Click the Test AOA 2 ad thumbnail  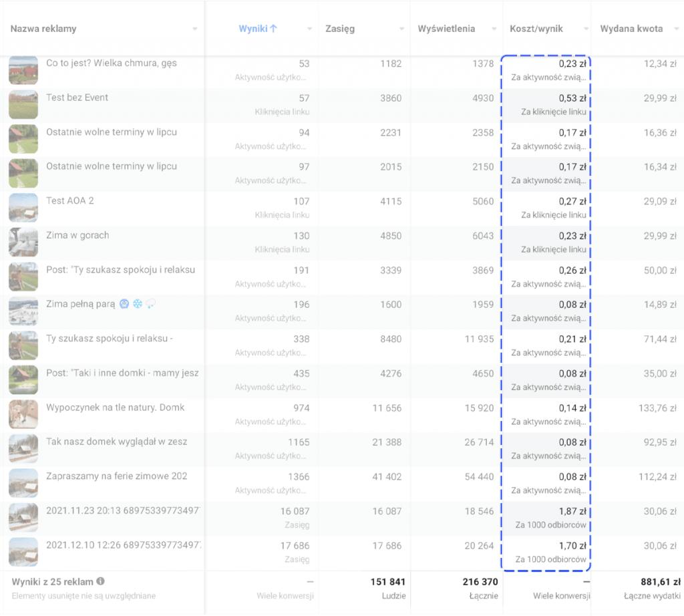[x=23, y=208]
